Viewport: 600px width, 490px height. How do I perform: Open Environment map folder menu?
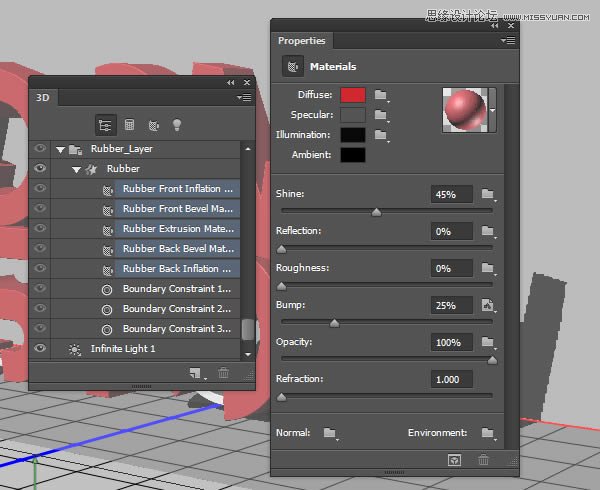(x=488, y=433)
